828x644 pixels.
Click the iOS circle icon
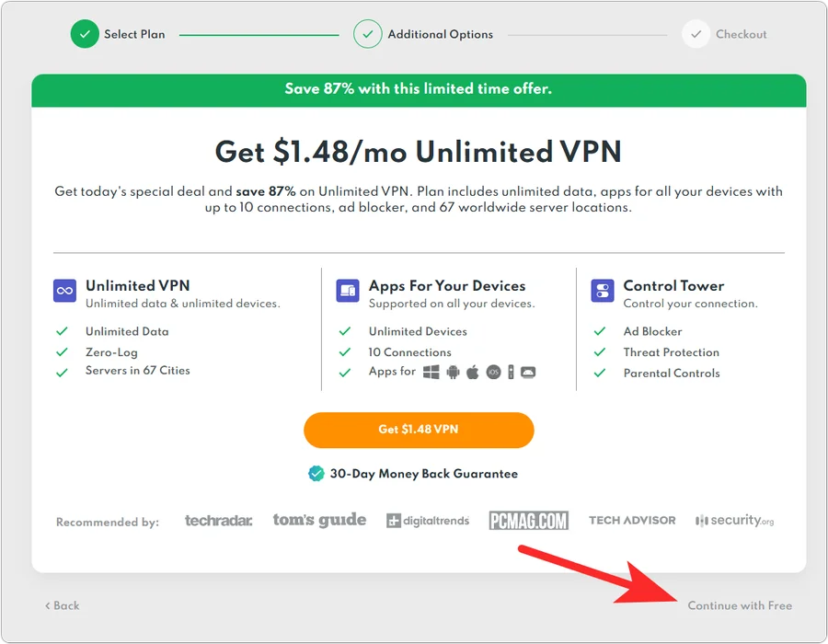493,372
